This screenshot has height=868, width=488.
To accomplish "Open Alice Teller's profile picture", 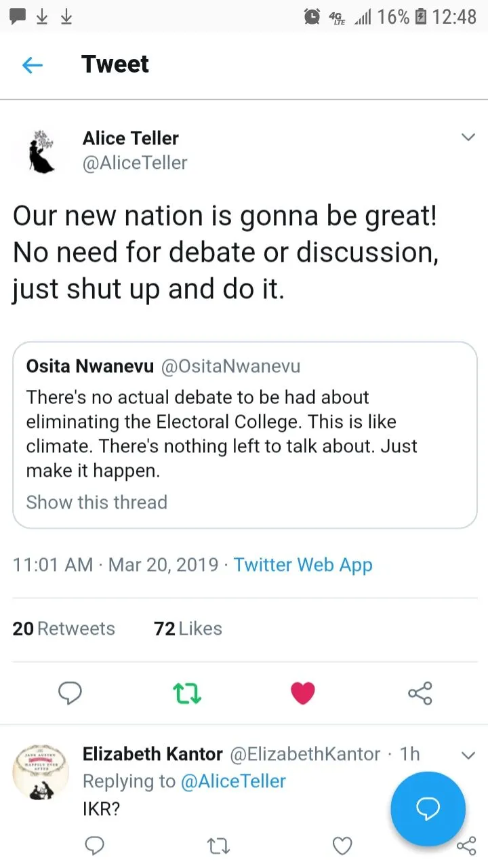I will 42,151.
